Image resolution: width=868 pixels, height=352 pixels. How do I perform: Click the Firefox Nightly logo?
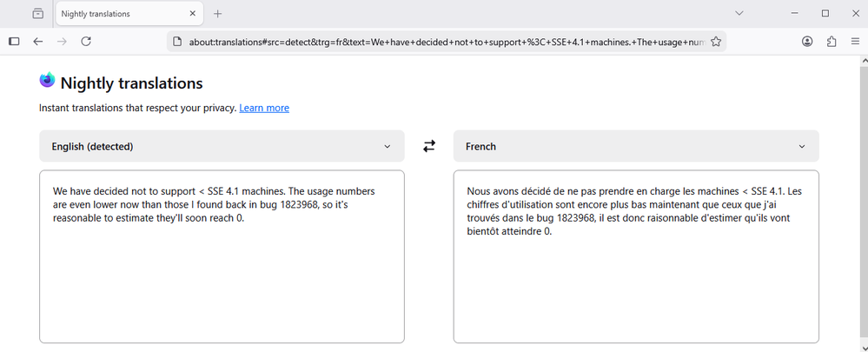coord(47,81)
